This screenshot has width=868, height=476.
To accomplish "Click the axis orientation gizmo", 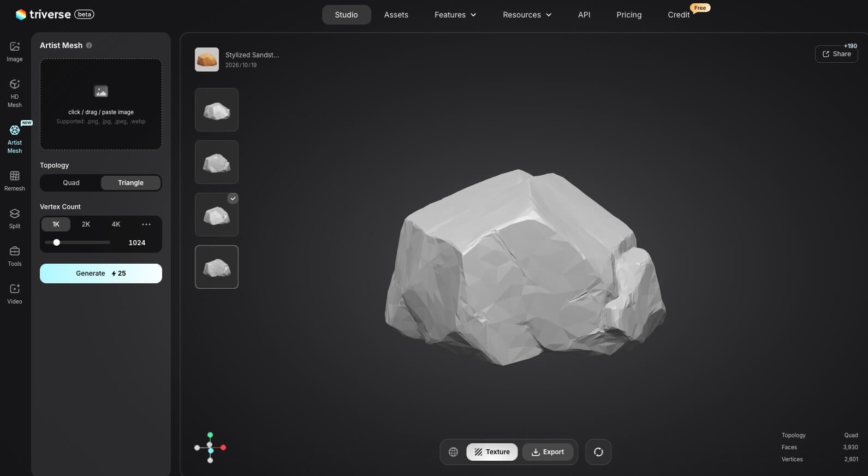I will coord(210,448).
